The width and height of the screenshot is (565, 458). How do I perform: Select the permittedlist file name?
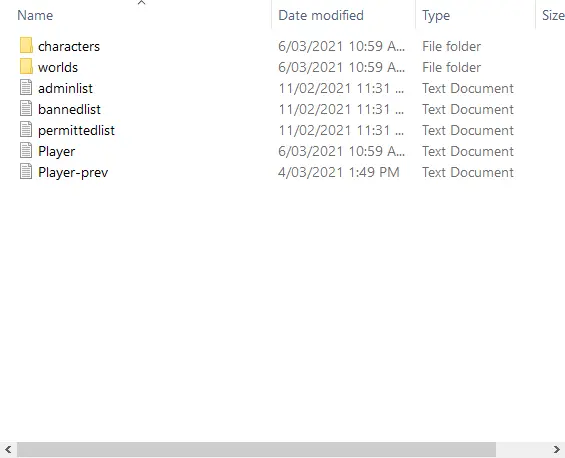tap(76, 130)
